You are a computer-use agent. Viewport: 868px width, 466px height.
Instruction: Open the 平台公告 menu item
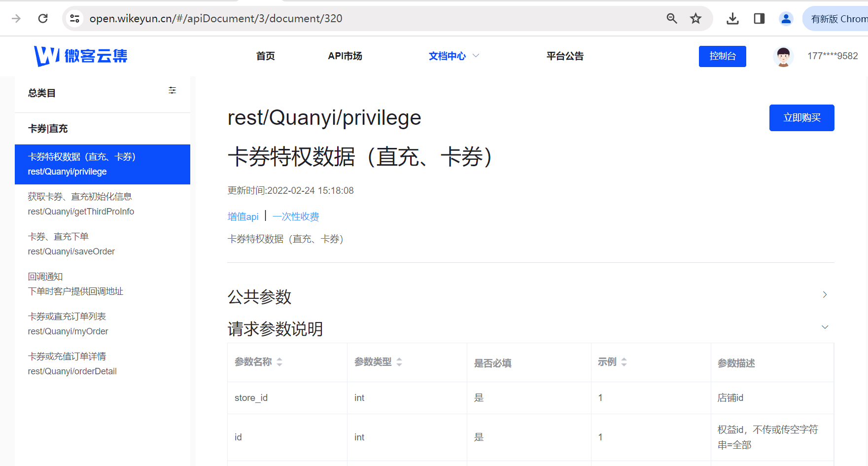pyautogui.click(x=565, y=56)
